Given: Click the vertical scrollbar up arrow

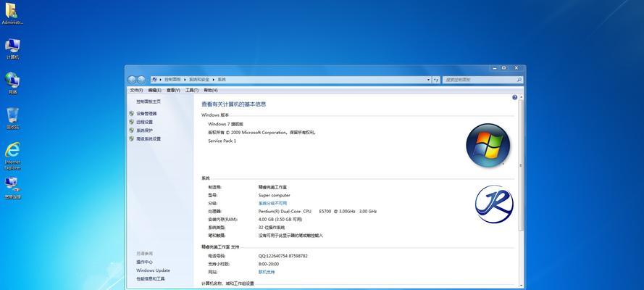Looking at the screenshot, I should [x=522, y=97].
